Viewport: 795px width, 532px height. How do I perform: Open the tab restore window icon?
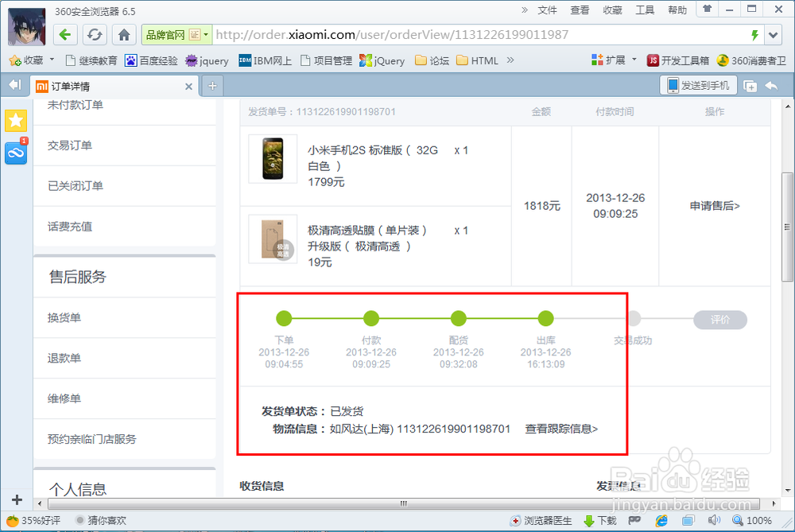pyautogui.click(x=750, y=86)
